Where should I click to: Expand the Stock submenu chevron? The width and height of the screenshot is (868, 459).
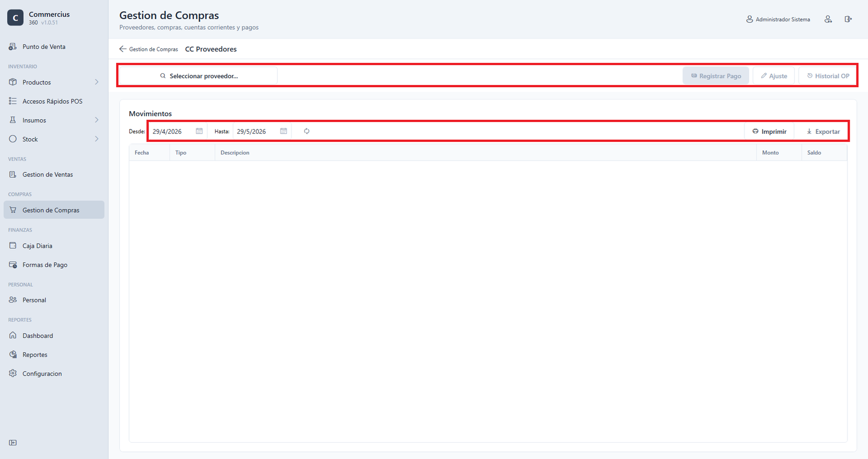[97, 139]
